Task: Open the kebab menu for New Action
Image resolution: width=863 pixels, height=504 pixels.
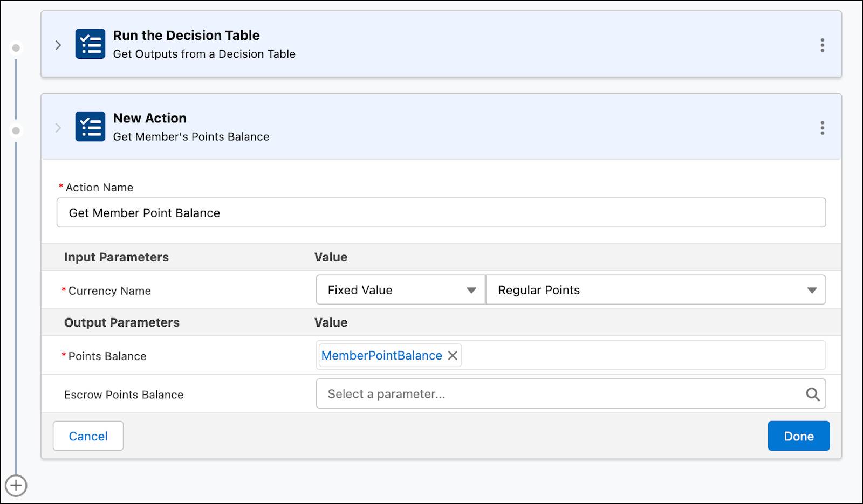Action: (822, 128)
